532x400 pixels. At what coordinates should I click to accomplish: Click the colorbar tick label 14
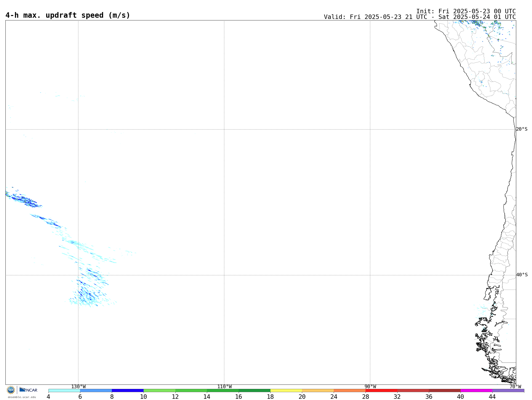(207, 397)
